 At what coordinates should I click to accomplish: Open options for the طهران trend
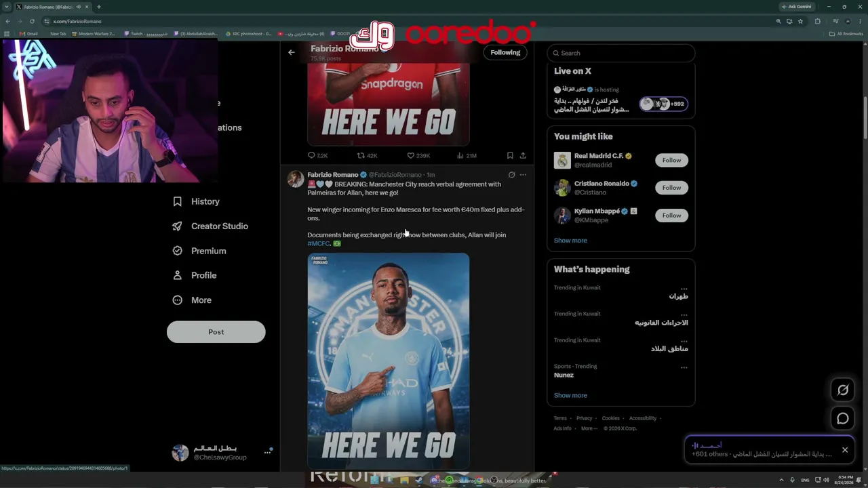click(x=684, y=288)
